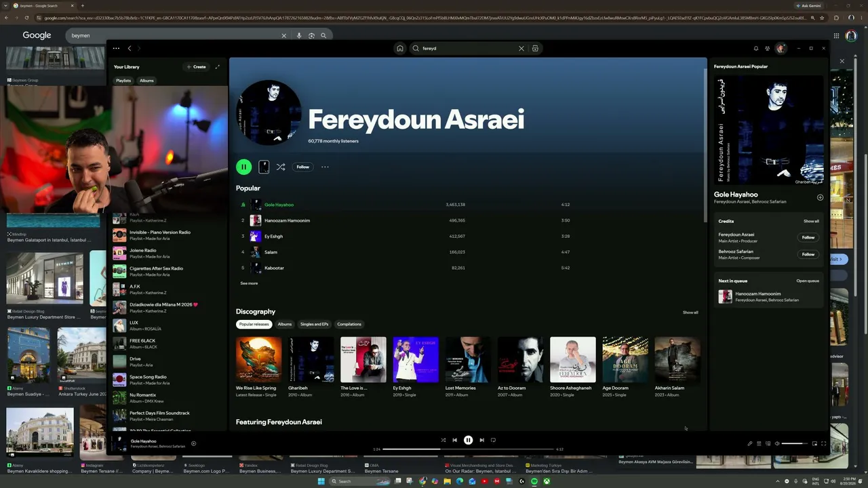The height and width of the screenshot is (488, 868).
Task: Switch discography to Compilations
Action: [x=349, y=324]
